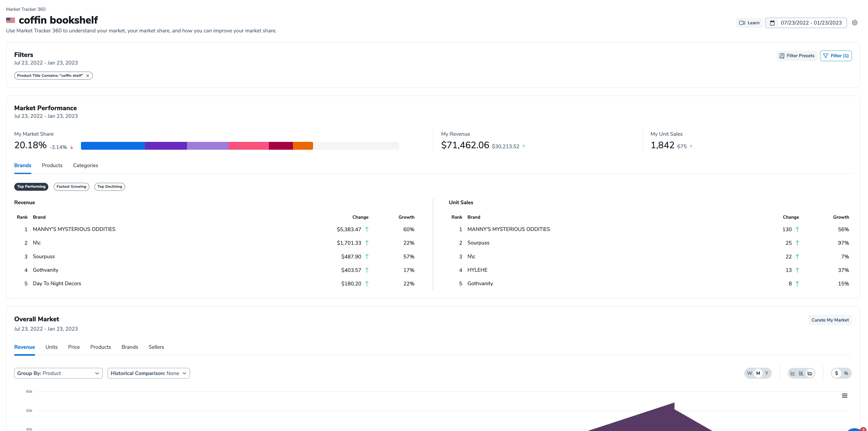868x431 pixels.
Task: Switch time granularity to weekly (W)
Action: [x=750, y=373]
